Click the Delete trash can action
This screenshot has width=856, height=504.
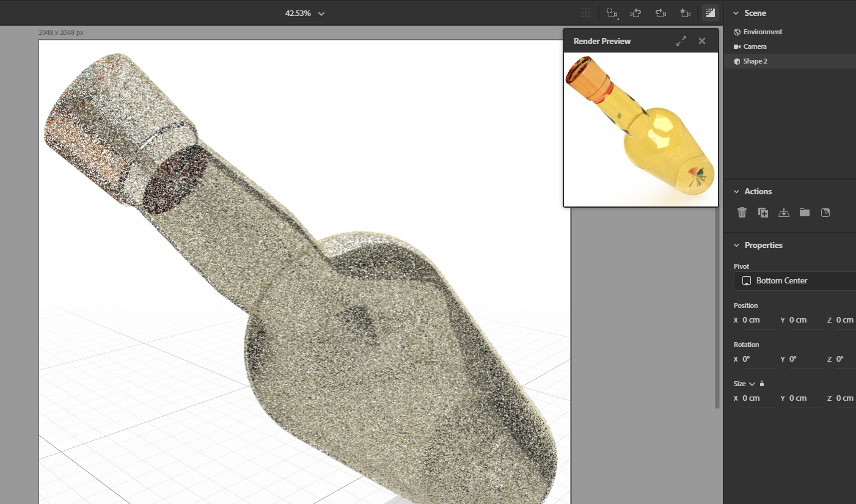742,213
